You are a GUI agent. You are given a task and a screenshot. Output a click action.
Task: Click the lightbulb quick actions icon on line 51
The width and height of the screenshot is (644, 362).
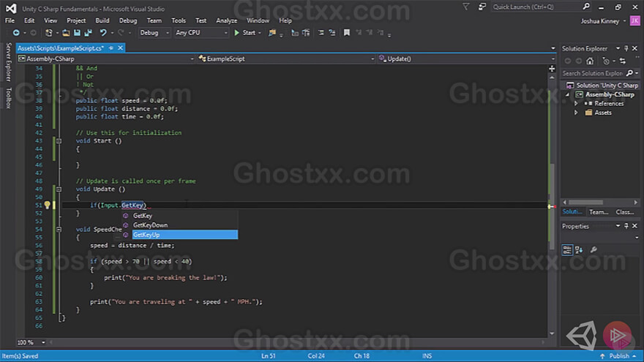[x=47, y=205]
